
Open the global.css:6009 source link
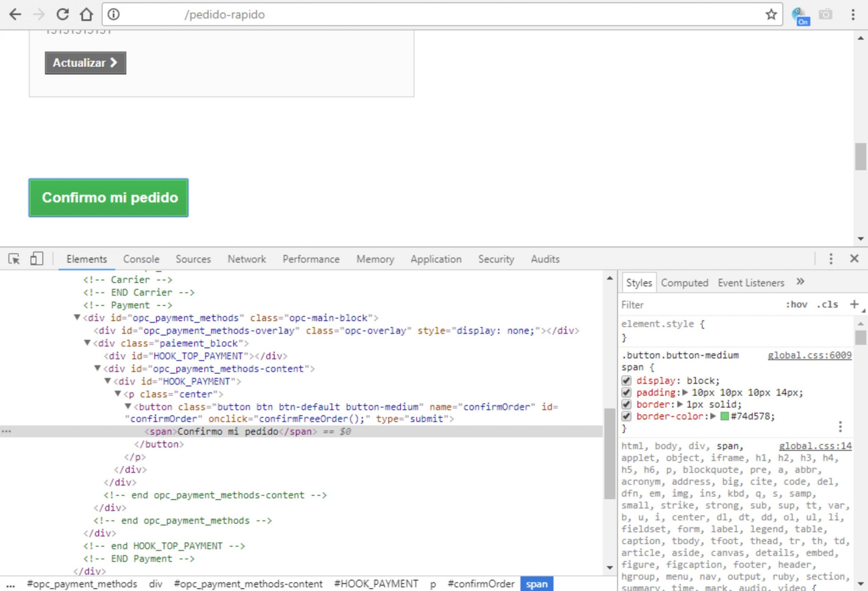click(809, 355)
